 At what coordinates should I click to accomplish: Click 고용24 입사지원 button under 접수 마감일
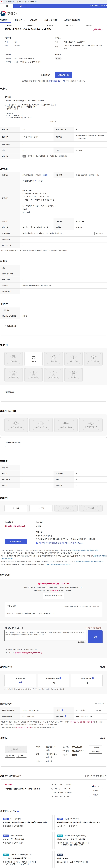[x=15, y=541]
